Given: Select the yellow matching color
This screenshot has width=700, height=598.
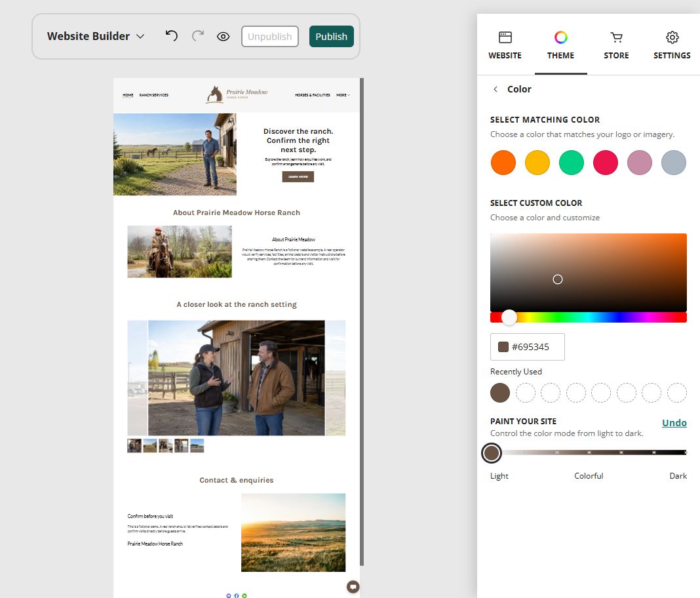Looking at the screenshot, I should (x=537, y=163).
